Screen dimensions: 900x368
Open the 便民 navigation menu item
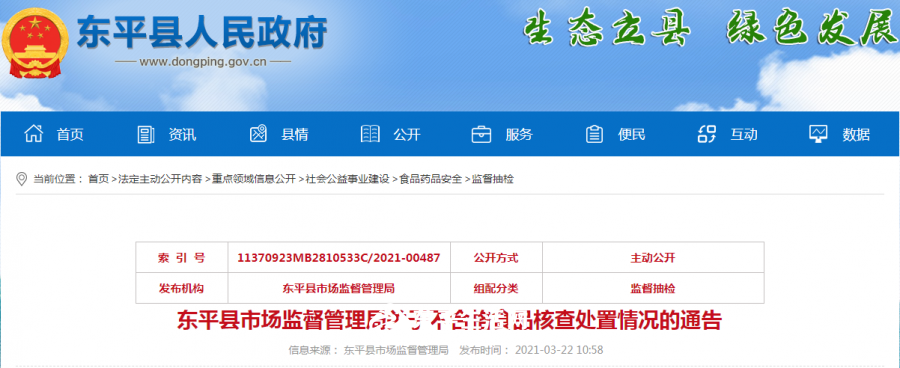tap(631, 134)
